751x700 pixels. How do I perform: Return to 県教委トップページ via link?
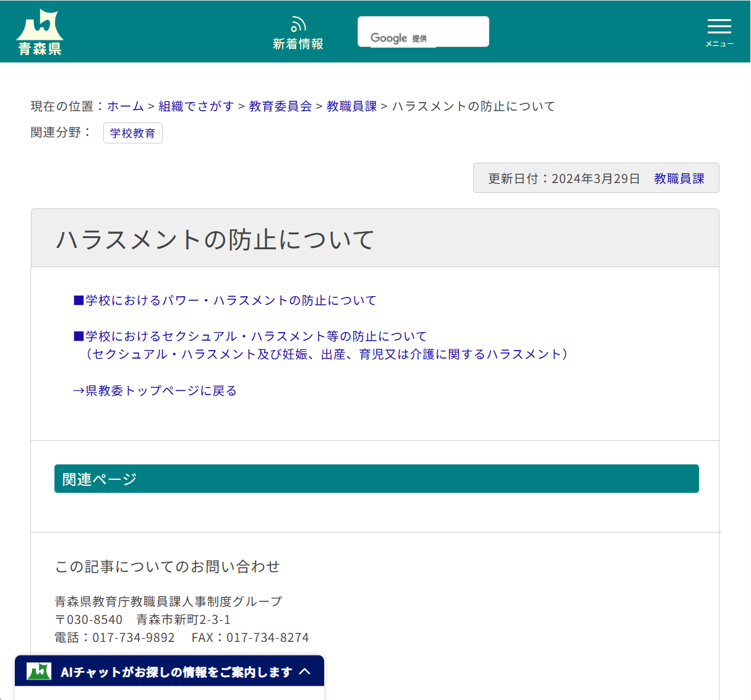pyautogui.click(x=155, y=390)
